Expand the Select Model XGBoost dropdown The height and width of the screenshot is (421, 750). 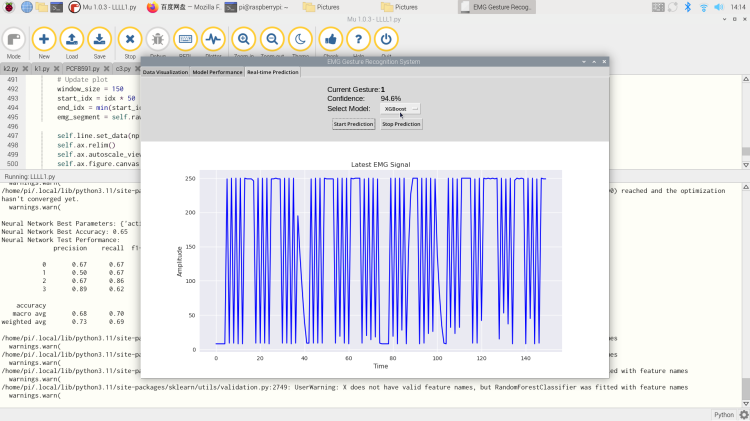pyautogui.click(x=403, y=108)
